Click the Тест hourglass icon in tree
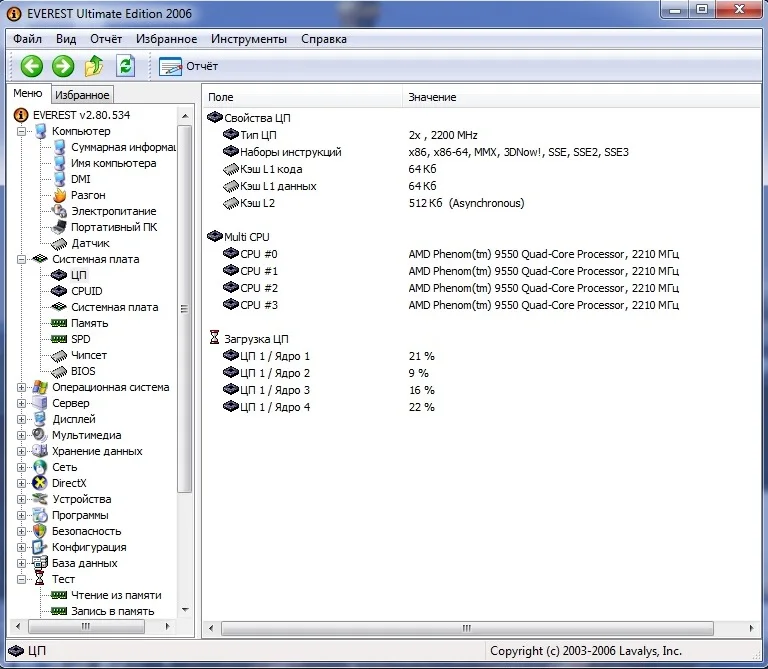 [40, 579]
